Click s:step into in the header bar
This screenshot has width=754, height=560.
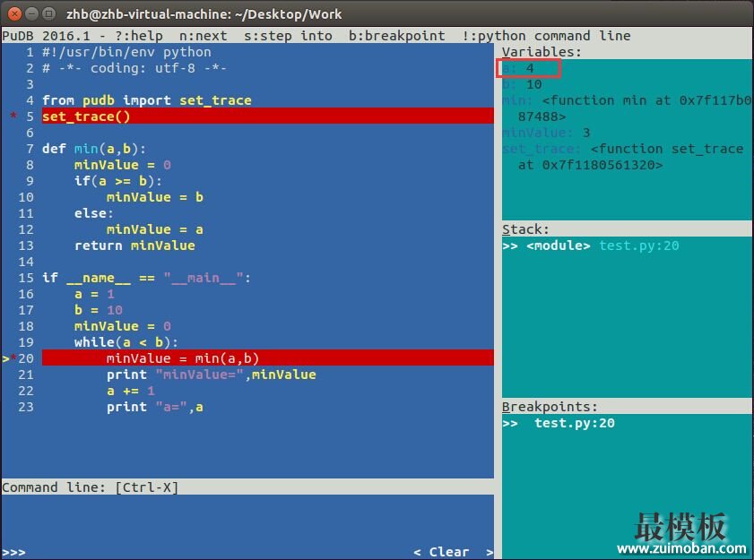point(288,36)
